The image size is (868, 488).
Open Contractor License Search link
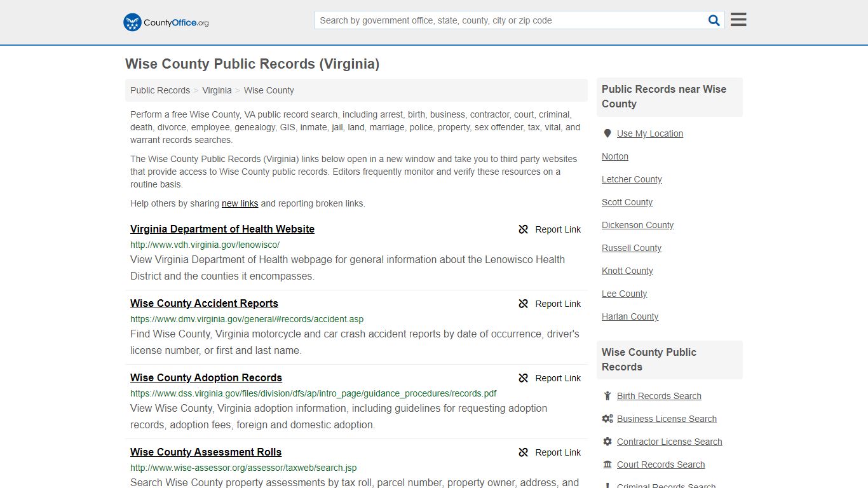click(x=669, y=442)
